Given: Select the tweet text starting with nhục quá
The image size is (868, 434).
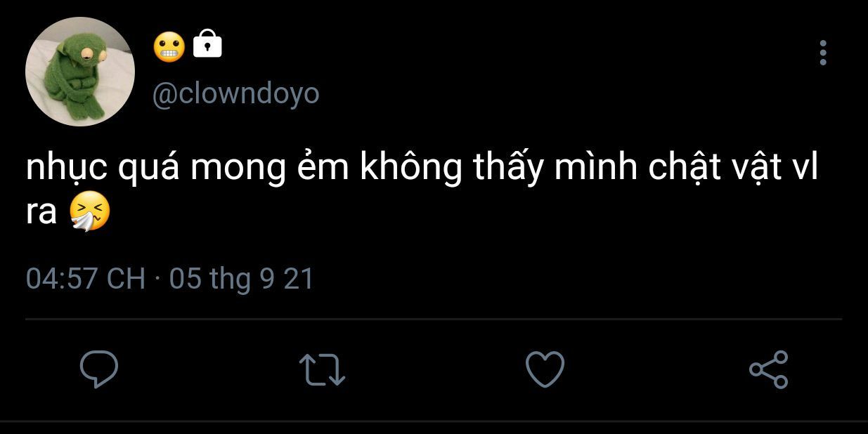Looking at the screenshot, I should 422,190.
